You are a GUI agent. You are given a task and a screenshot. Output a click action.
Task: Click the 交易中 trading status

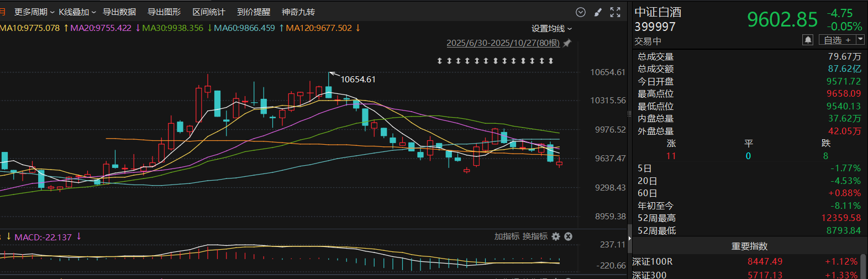point(648,41)
